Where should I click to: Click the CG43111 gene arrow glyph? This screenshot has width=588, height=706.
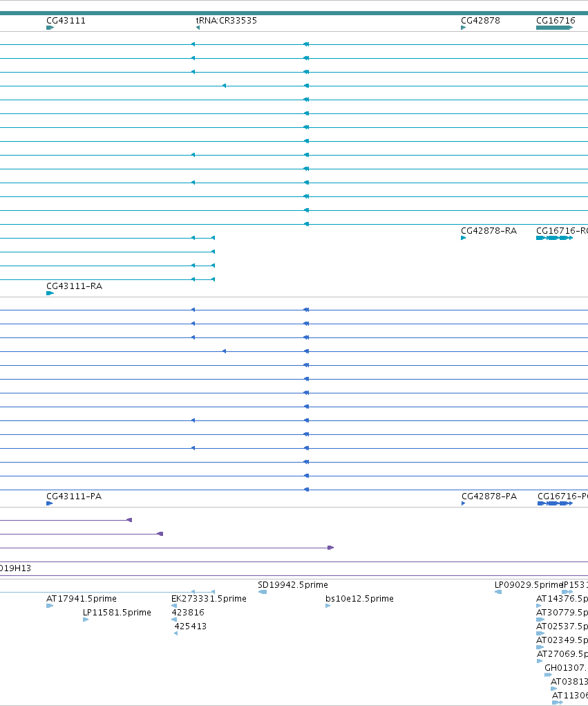[x=50, y=28]
